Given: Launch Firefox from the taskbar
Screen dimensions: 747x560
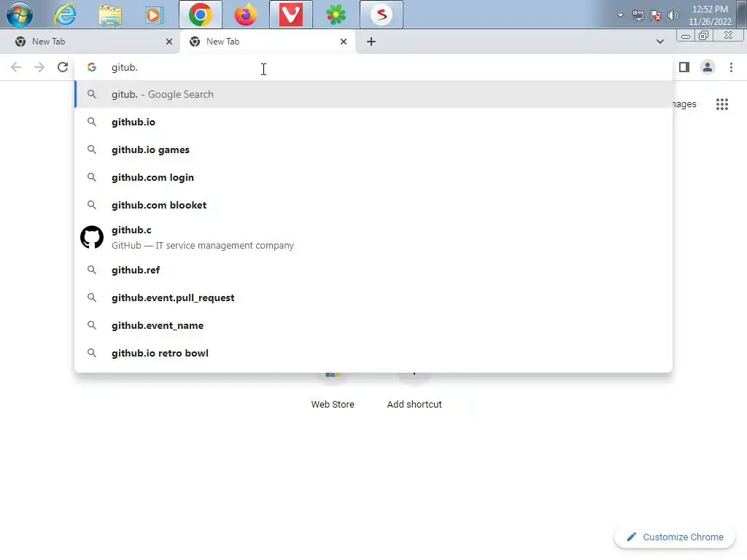Looking at the screenshot, I should pyautogui.click(x=245, y=15).
